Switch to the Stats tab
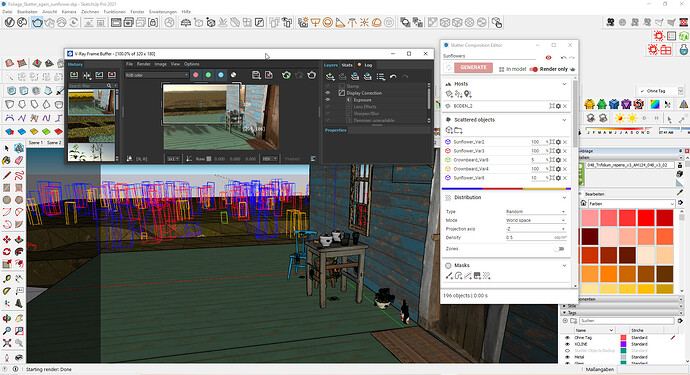 coord(347,65)
